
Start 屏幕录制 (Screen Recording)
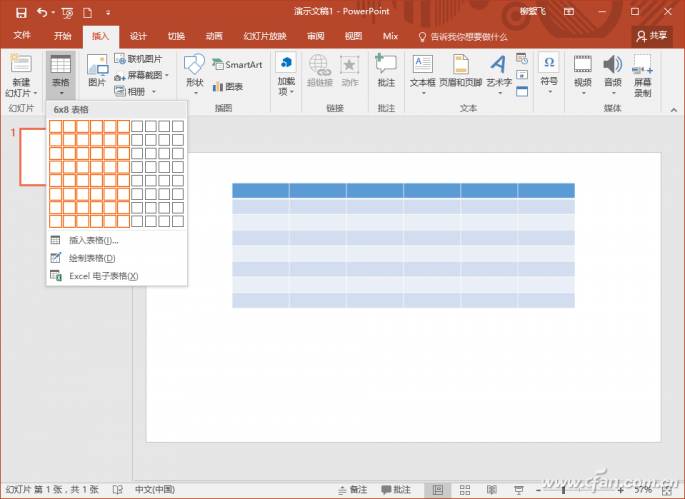(643, 76)
